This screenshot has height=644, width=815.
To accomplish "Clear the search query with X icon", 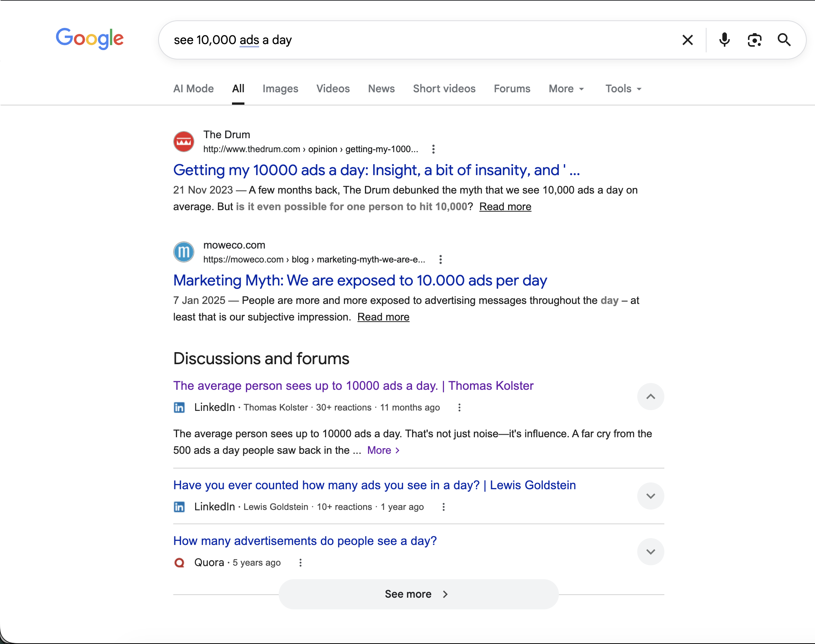I will coord(687,40).
